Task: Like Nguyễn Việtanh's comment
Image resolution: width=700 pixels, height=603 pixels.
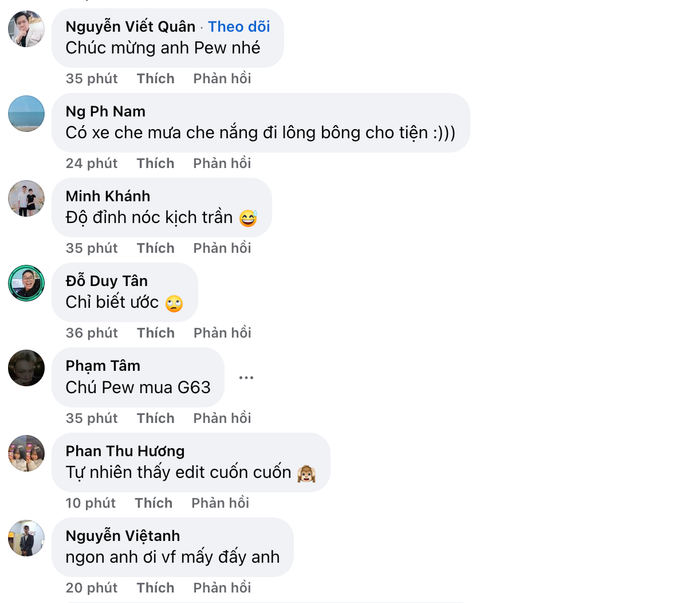Action: (155, 588)
